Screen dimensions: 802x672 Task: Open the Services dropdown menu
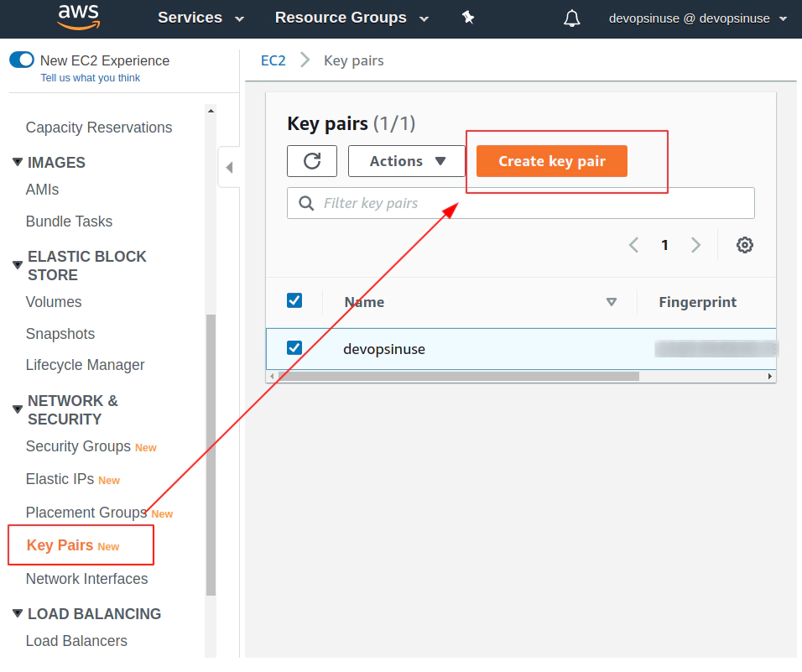(x=200, y=18)
